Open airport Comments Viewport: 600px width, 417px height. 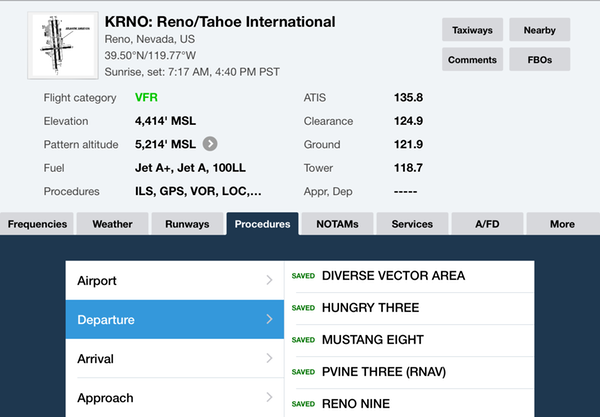pyautogui.click(x=473, y=59)
